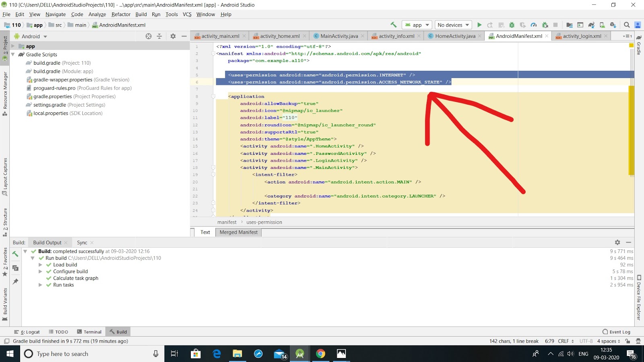Open the app run configuration dropdown

tap(417, 25)
